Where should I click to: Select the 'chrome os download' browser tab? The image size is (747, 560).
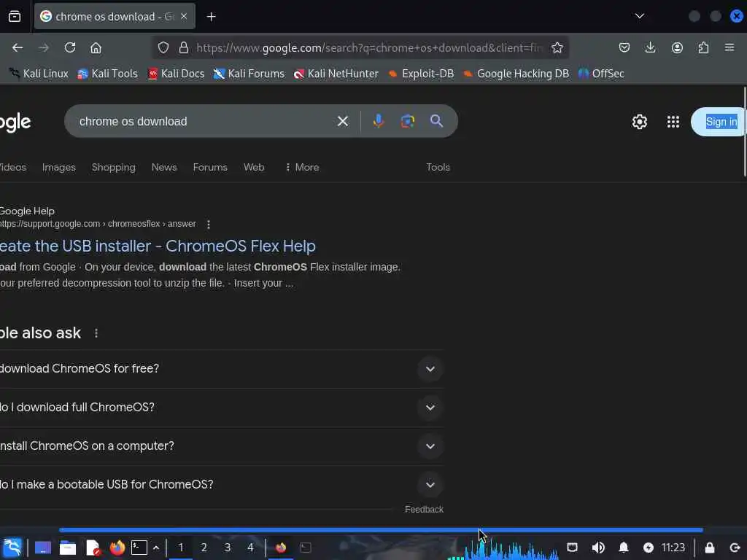click(115, 17)
